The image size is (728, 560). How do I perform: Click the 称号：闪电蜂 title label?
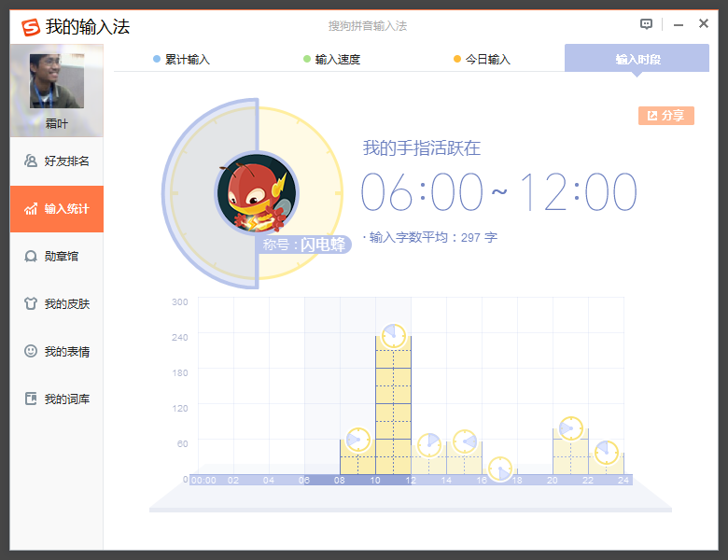pyautogui.click(x=303, y=245)
